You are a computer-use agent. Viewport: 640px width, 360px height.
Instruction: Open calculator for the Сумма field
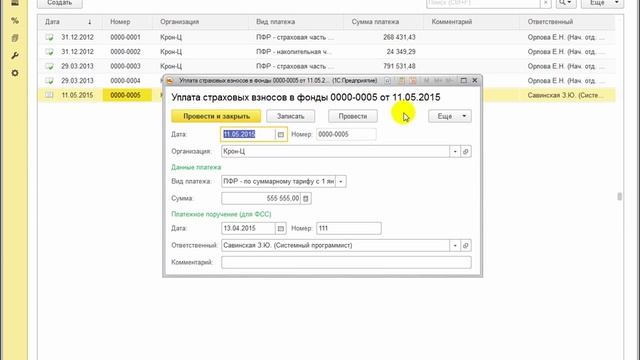click(x=306, y=198)
